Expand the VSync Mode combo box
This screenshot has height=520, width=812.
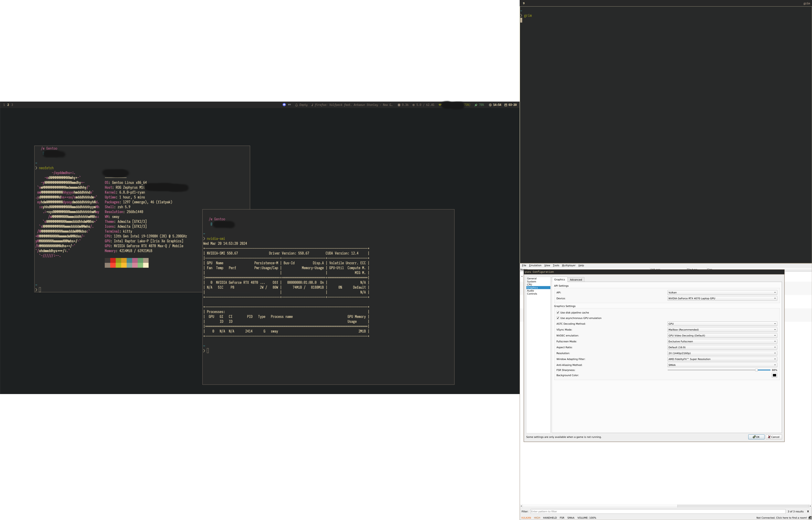pyautogui.click(x=722, y=330)
